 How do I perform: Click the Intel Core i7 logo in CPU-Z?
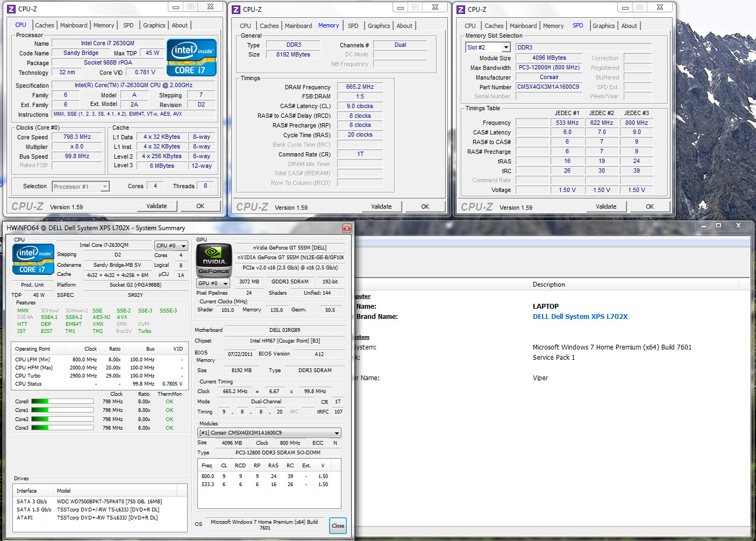191,58
